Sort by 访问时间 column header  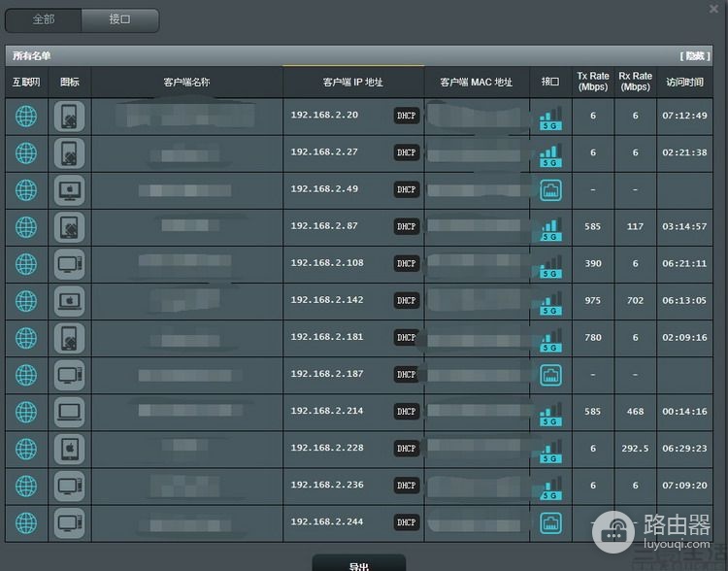coord(685,83)
